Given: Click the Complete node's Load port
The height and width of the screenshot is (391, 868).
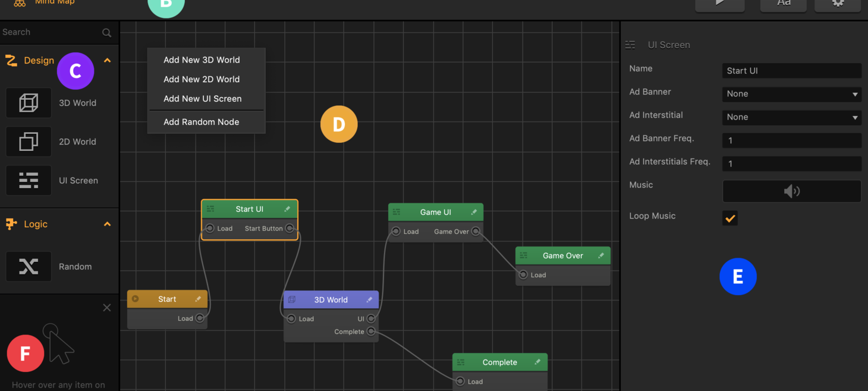Looking at the screenshot, I should tap(460, 381).
